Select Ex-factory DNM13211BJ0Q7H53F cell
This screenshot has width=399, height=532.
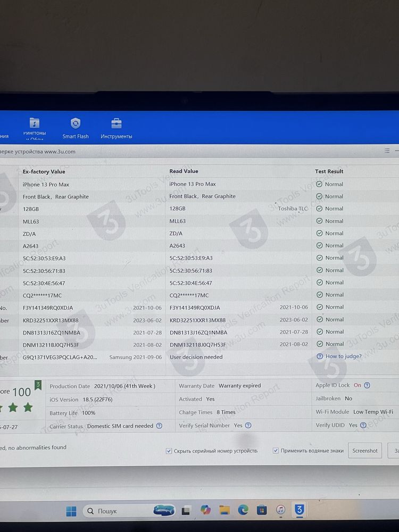(51, 345)
